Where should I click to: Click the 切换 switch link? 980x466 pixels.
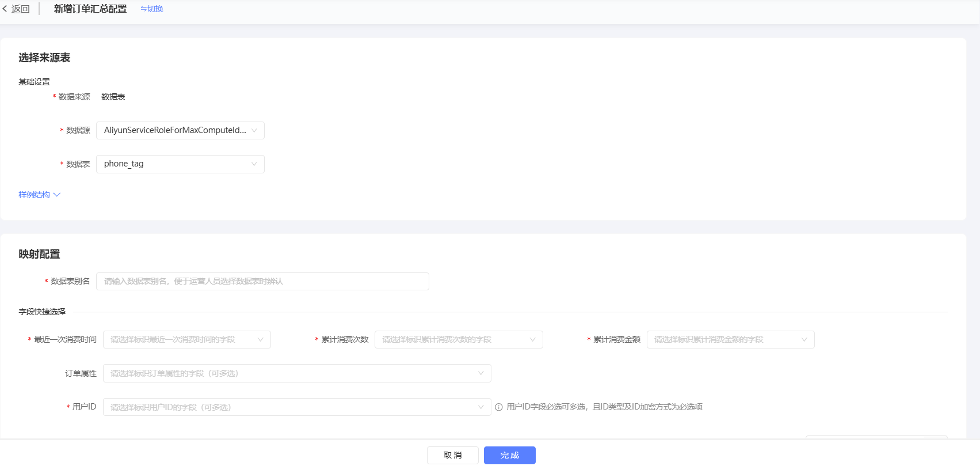(x=152, y=9)
